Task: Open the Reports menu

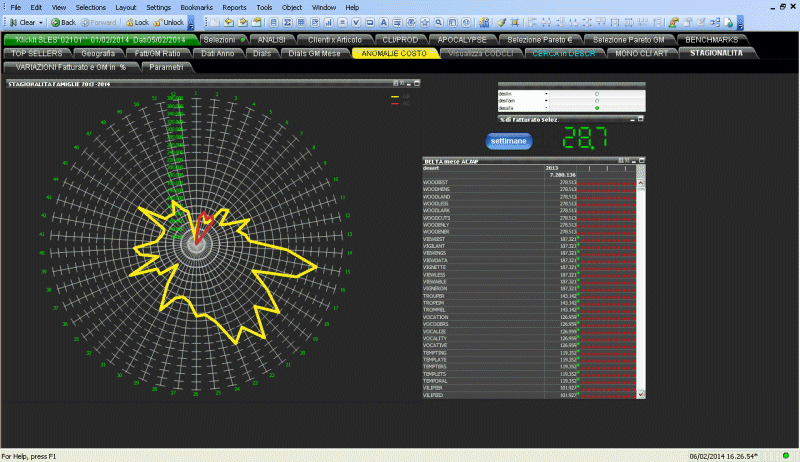Action: coord(234,8)
